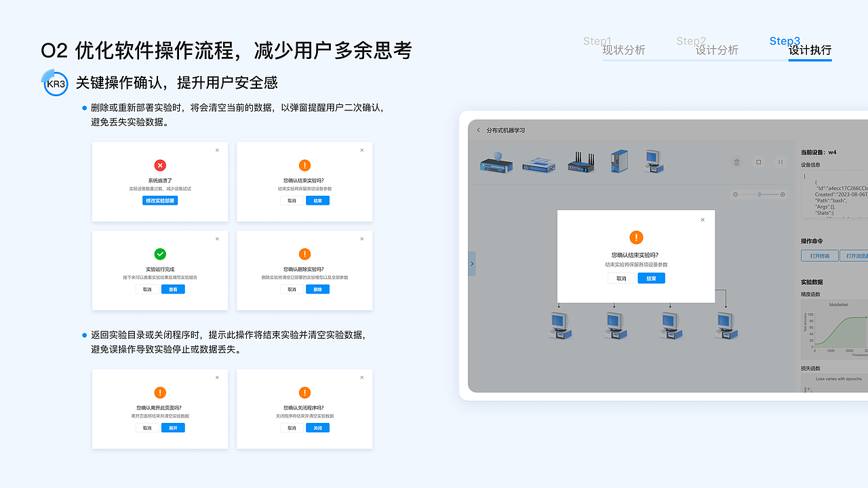Viewport: 868px width, 488px height.
Task: Expand the collapsed left side panel chevron
Action: click(472, 264)
